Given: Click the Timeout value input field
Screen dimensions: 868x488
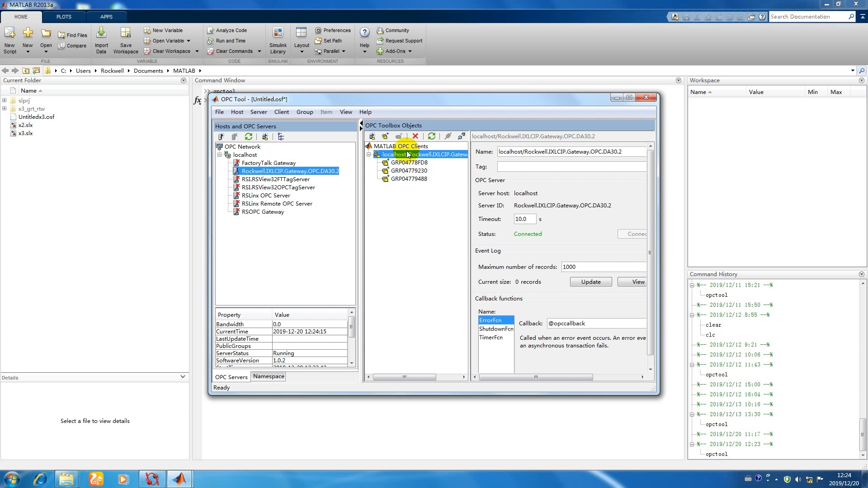Looking at the screenshot, I should click(x=524, y=219).
